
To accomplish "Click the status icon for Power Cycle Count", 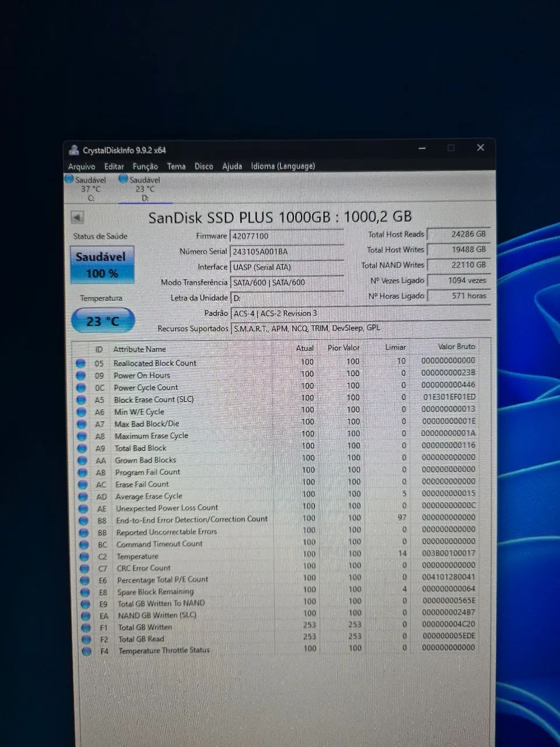I will click(x=81, y=388).
